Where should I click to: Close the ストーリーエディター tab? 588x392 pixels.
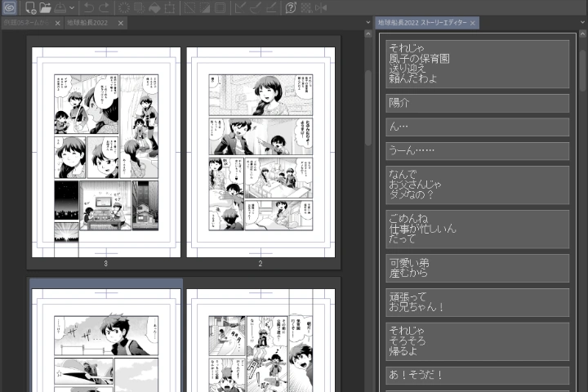473,23
